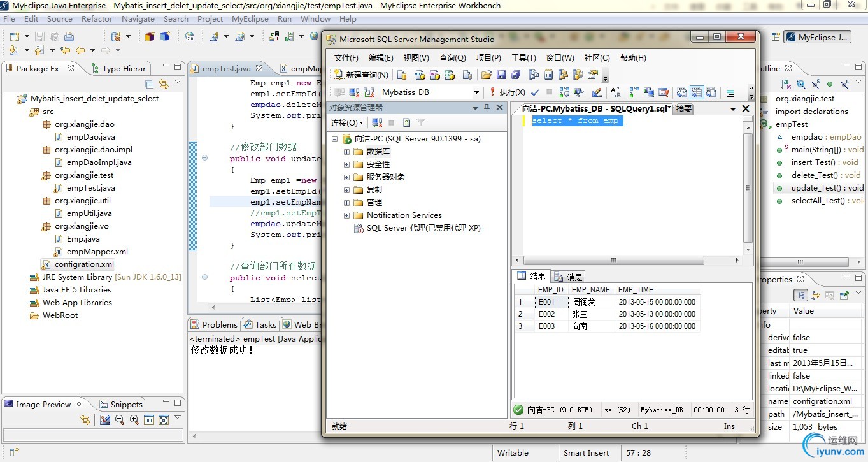Viewport: 868px width, 462px height.
Task: Open 查询(Q) menu in Management Studio
Action: pos(452,58)
